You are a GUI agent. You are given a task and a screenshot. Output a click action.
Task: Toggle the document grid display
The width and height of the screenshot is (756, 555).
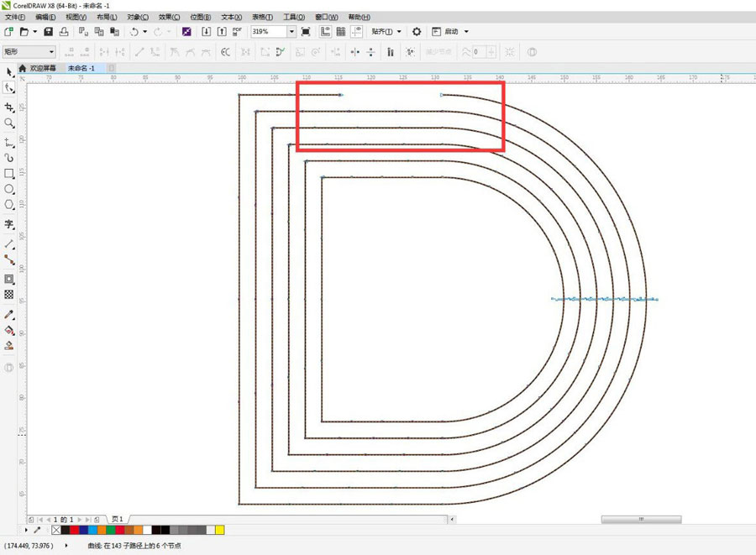coord(340,32)
